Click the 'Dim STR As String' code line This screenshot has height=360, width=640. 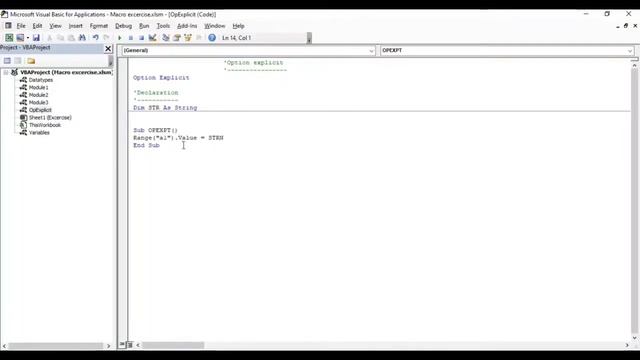(165, 108)
